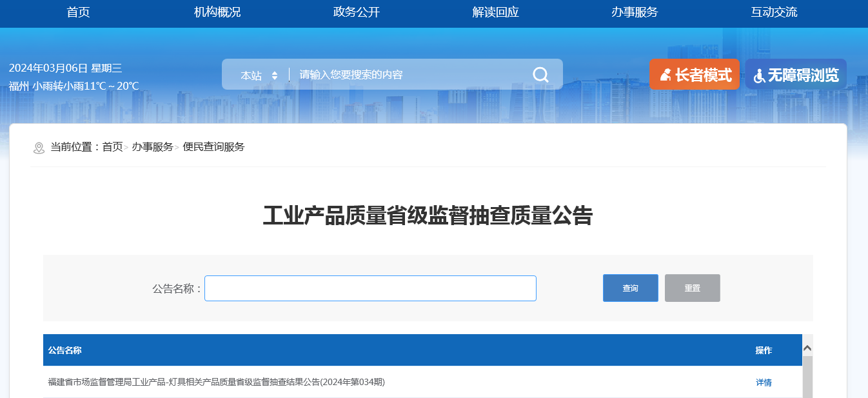Click the magnifier search icon
Viewport: 868px width, 398px height.
pos(540,75)
